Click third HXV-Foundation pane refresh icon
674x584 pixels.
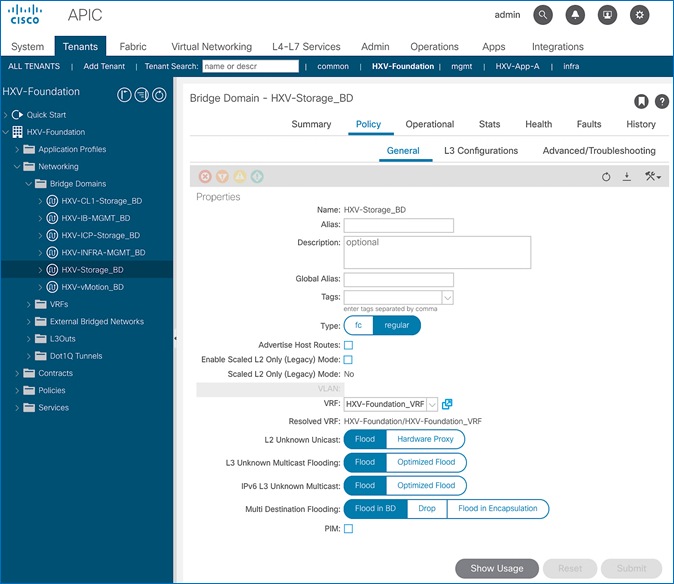click(x=159, y=95)
